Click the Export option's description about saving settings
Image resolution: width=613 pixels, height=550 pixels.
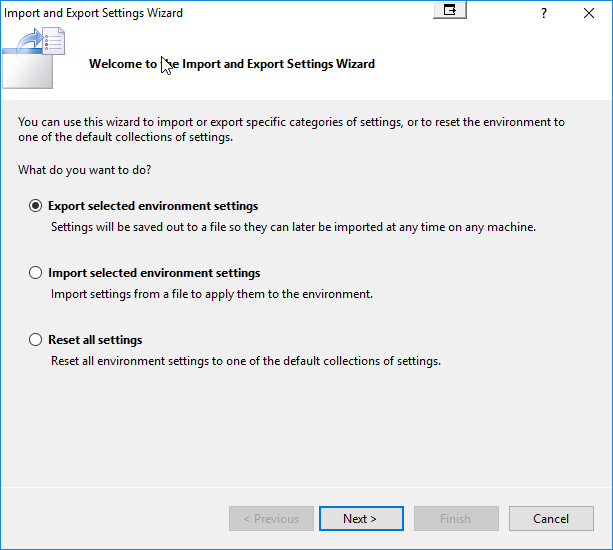point(293,227)
